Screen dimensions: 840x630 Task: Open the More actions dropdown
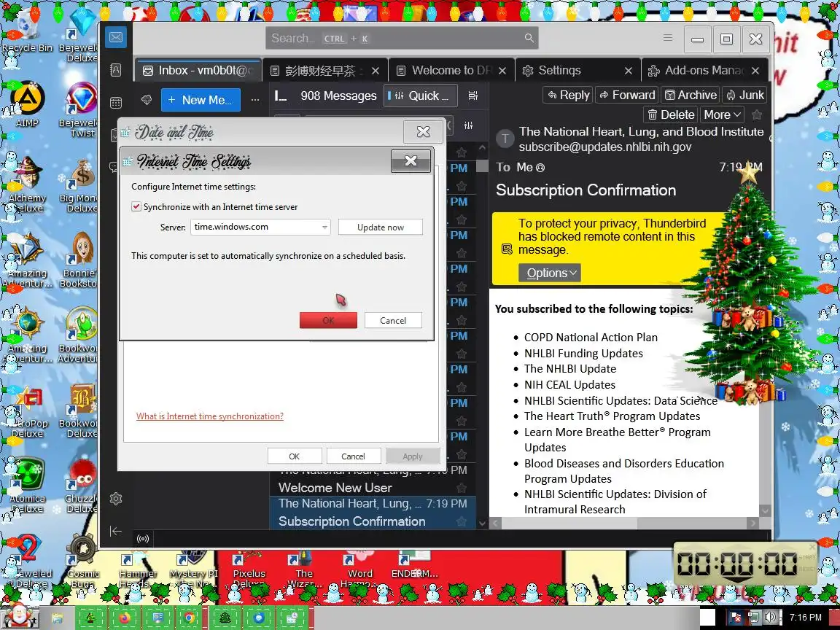[722, 114]
